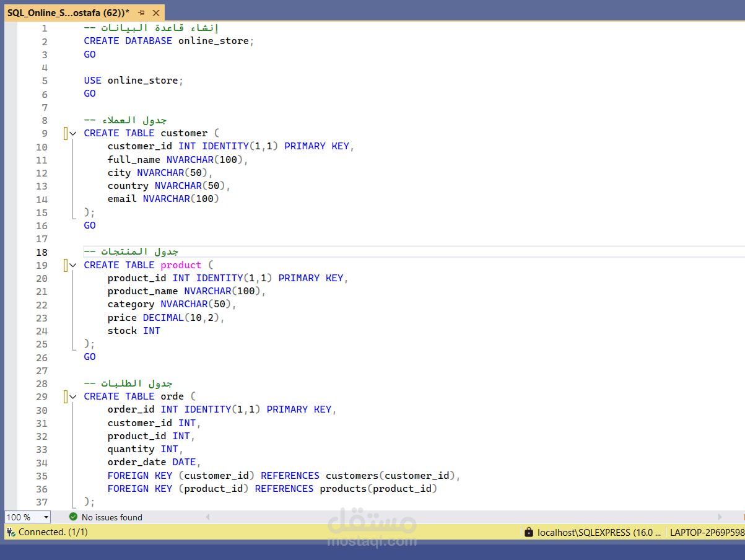Click 'customers(customer_id)' reference on line 35
Screen dimensions: 745x560
pos(391,476)
